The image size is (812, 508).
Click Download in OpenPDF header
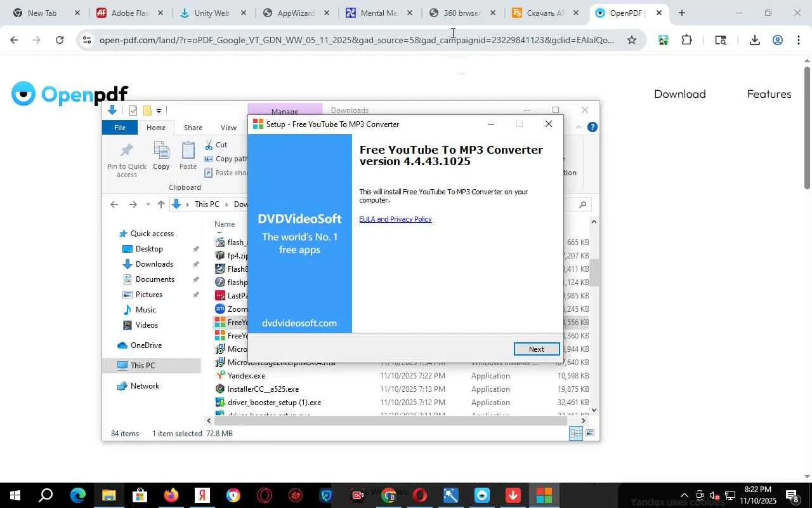point(680,94)
